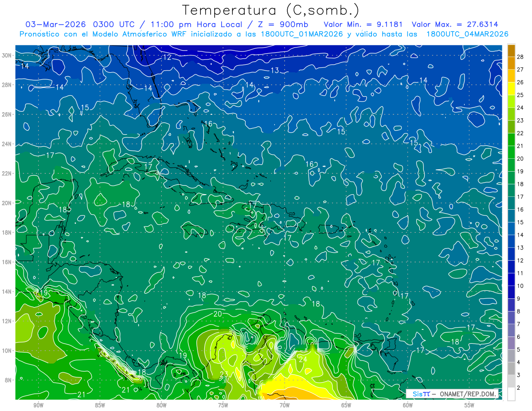Click the color bar label "16"
This screenshot has width=532, height=411.
tap(520, 209)
